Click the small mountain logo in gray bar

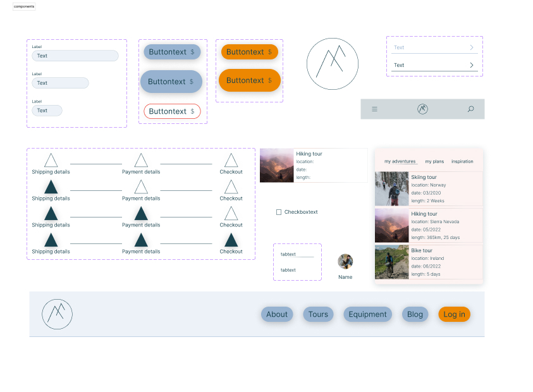click(422, 109)
